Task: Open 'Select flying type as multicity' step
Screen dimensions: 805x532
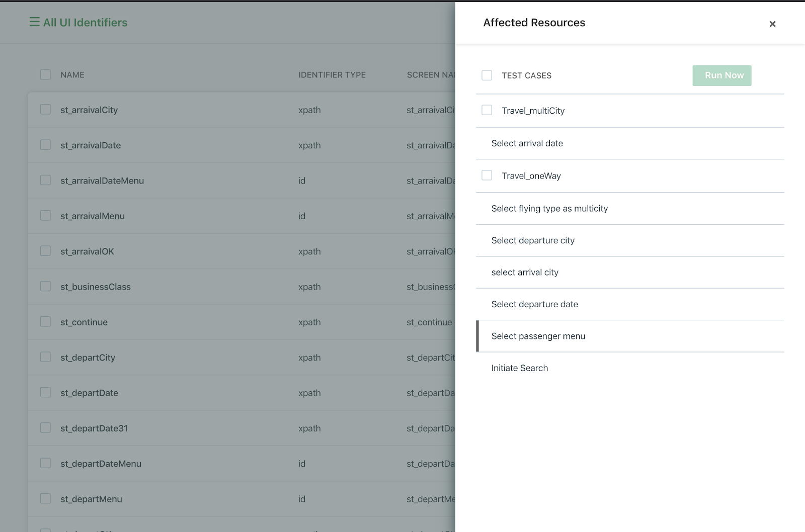Action: pos(549,209)
